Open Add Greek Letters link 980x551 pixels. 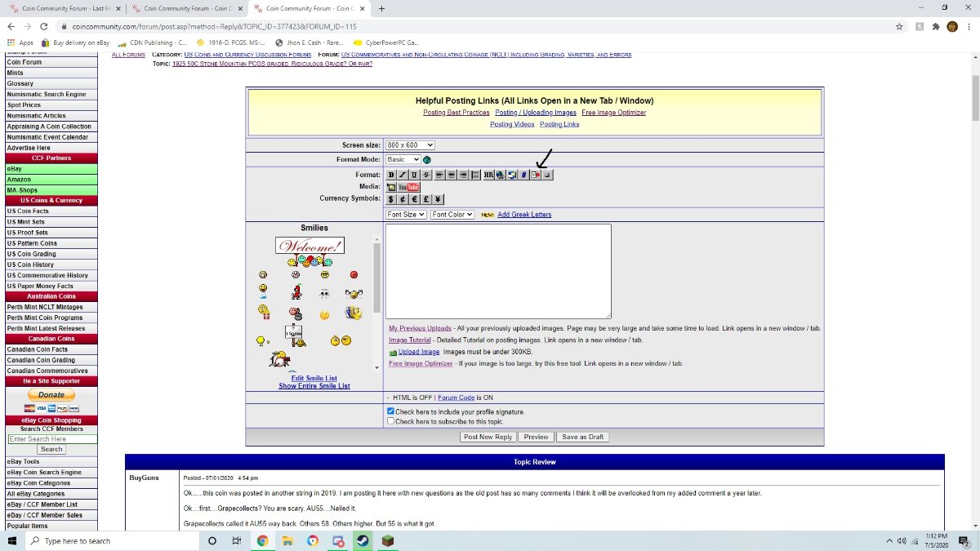[524, 215]
